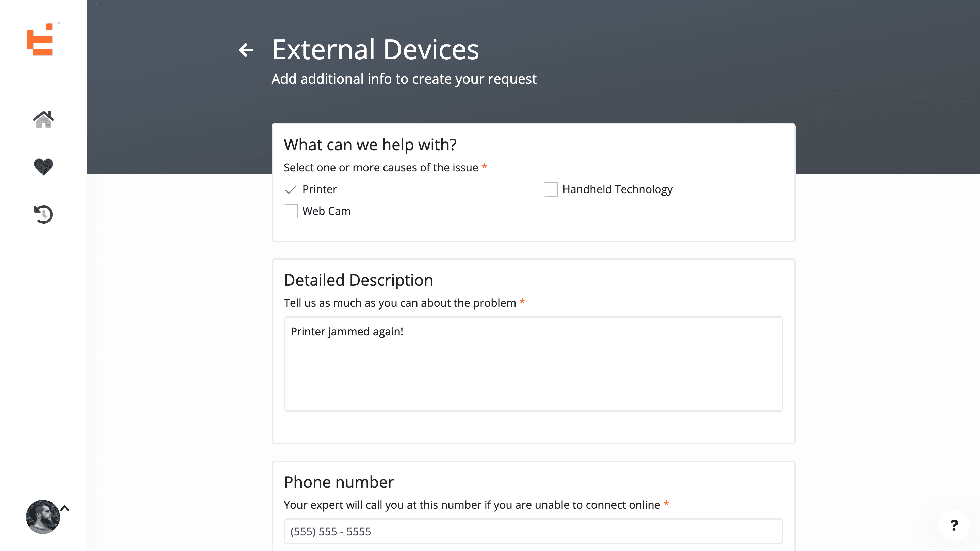This screenshot has height=551, width=980.
Task: Open help with the question mark button
Action: pos(954,525)
